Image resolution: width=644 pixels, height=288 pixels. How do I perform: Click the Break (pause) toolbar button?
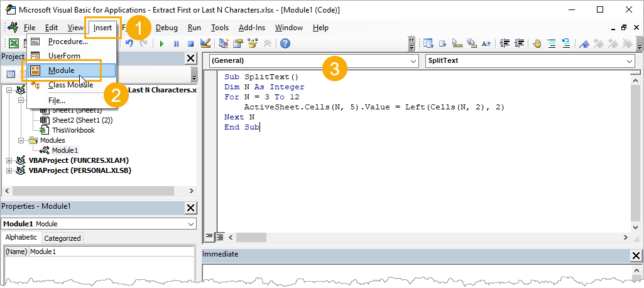coord(176,43)
